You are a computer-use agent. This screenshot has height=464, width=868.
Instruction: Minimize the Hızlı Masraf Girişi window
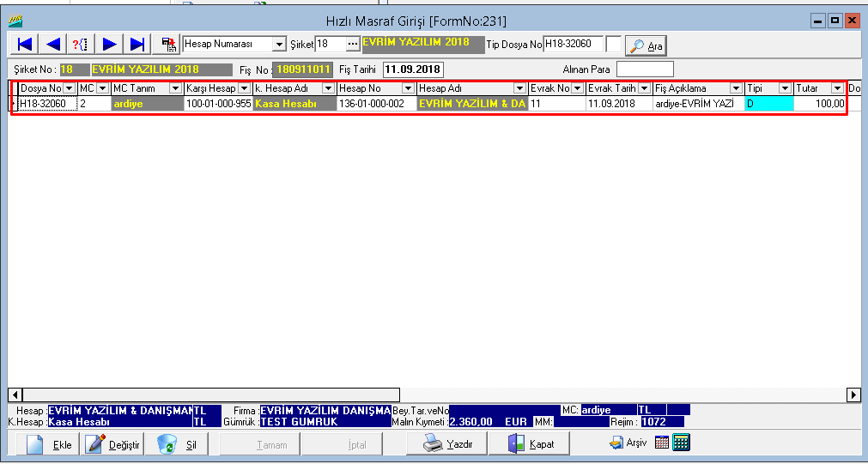(x=819, y=21)
